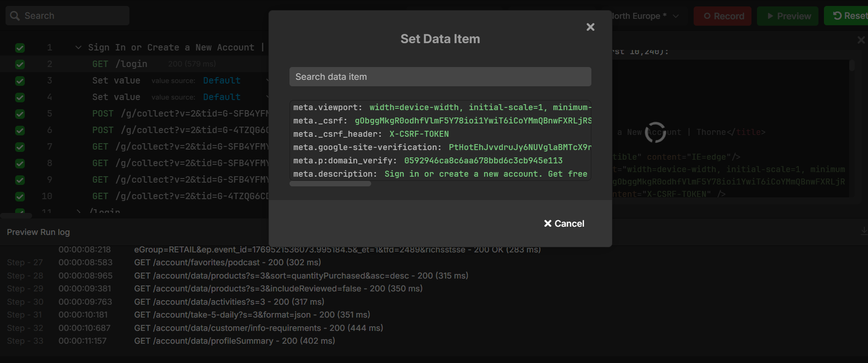This screenshot has height=363, width=868.
Task: Toggle checkbox for step 2 GET /login
Action: coord(20,64)
